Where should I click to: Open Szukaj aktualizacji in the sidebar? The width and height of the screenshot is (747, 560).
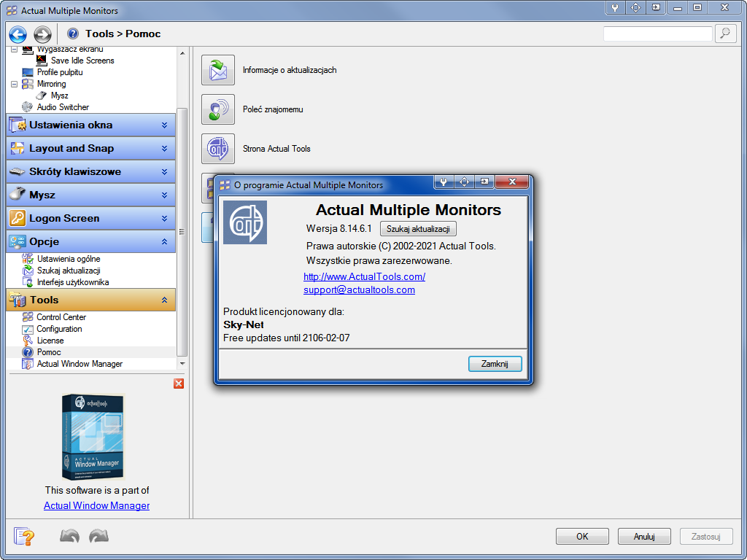pos(69,271)
